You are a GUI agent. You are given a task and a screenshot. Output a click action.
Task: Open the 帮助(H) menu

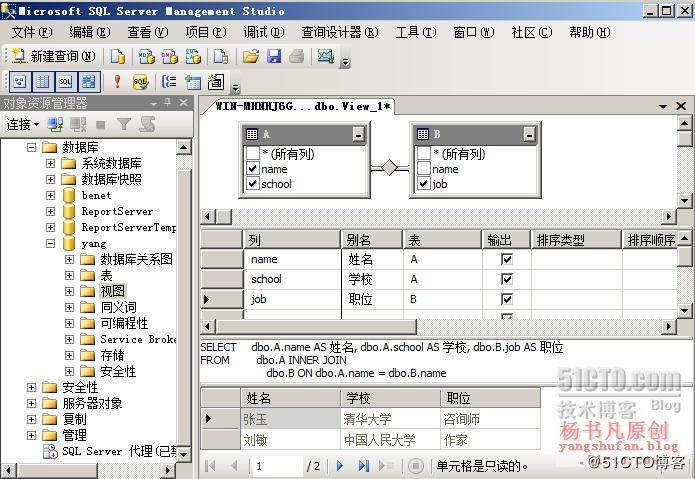coord(590,32)
